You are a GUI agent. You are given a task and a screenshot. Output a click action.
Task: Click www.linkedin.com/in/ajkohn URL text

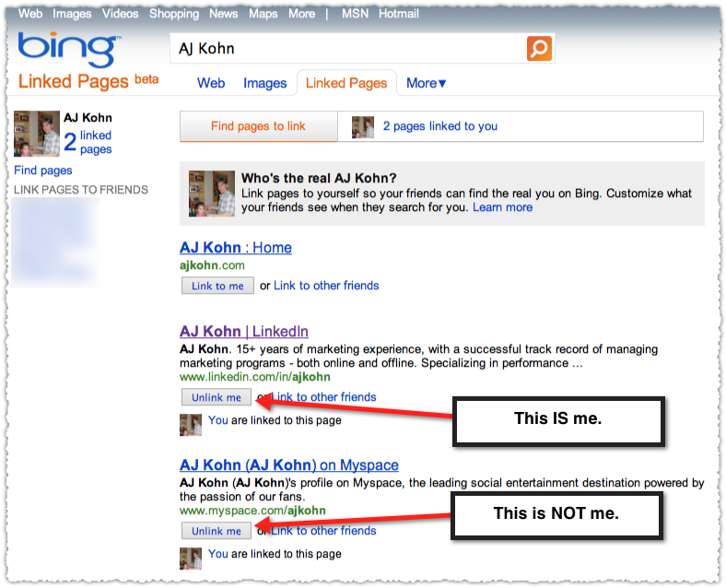click(255, 377)
